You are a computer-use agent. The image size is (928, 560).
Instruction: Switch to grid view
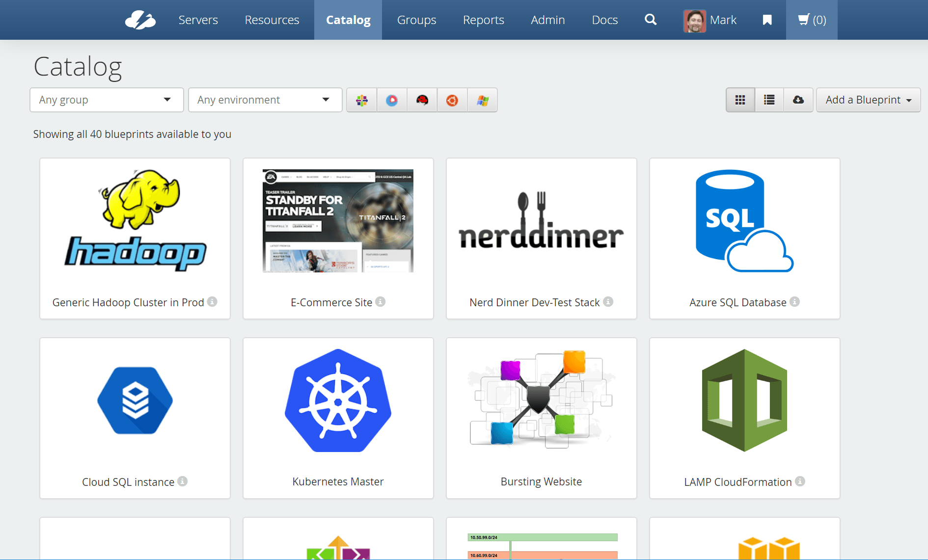(x=740, y=100)
